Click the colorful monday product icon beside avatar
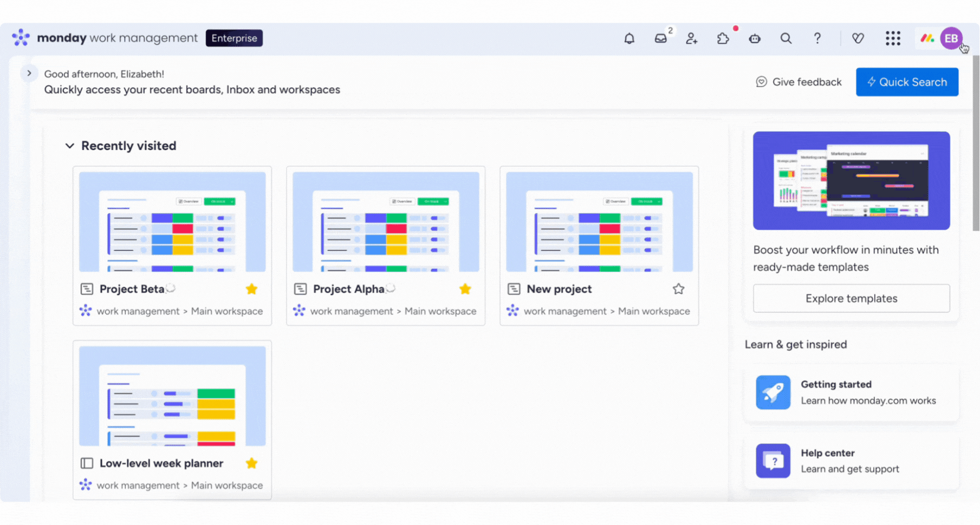The image size is (980, 525). pyautogui.click(x=927, y=38)
